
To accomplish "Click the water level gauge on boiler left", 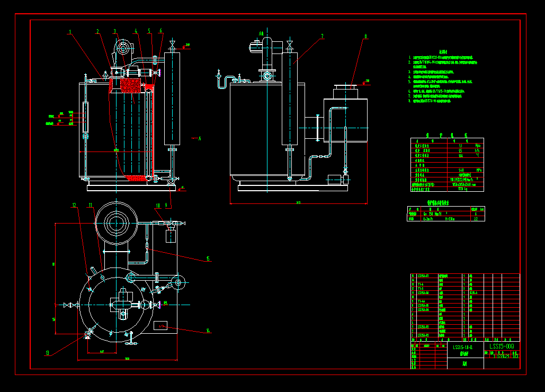I will point(85,115).
